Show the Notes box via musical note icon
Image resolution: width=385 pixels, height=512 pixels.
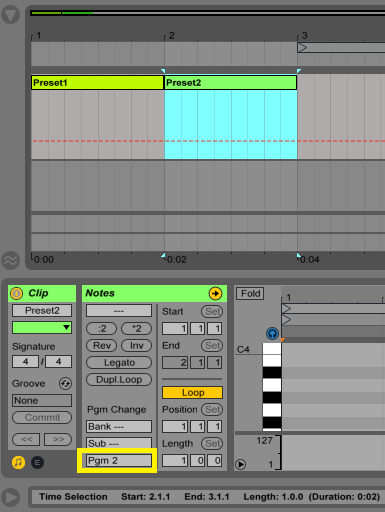[x=18, y=462]
